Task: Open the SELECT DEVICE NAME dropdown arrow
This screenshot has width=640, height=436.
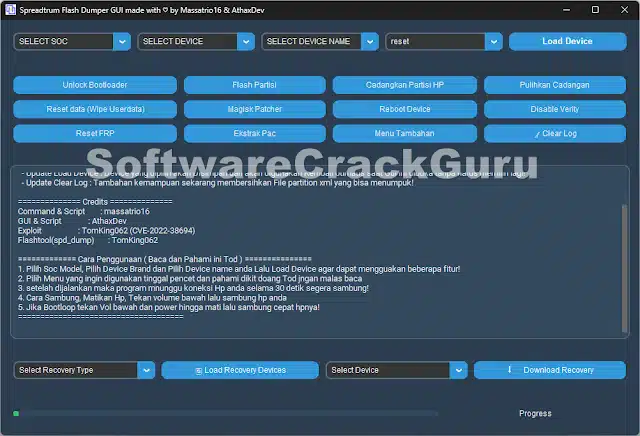Action: pos(370,42)
